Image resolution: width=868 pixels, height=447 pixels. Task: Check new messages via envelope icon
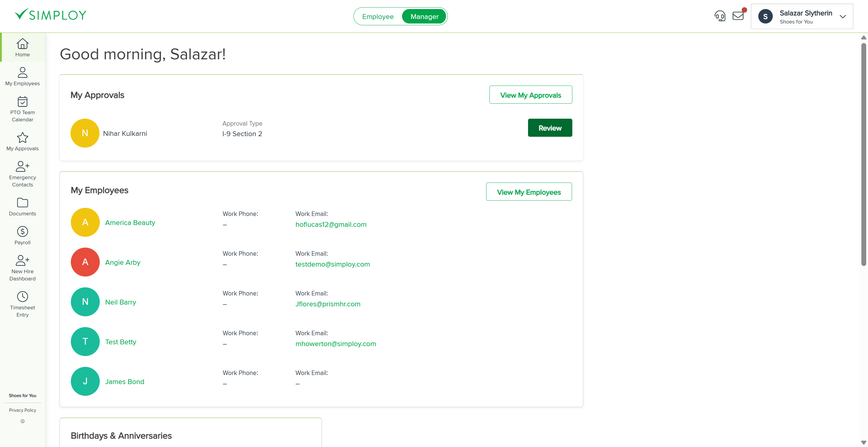(738, 16)
